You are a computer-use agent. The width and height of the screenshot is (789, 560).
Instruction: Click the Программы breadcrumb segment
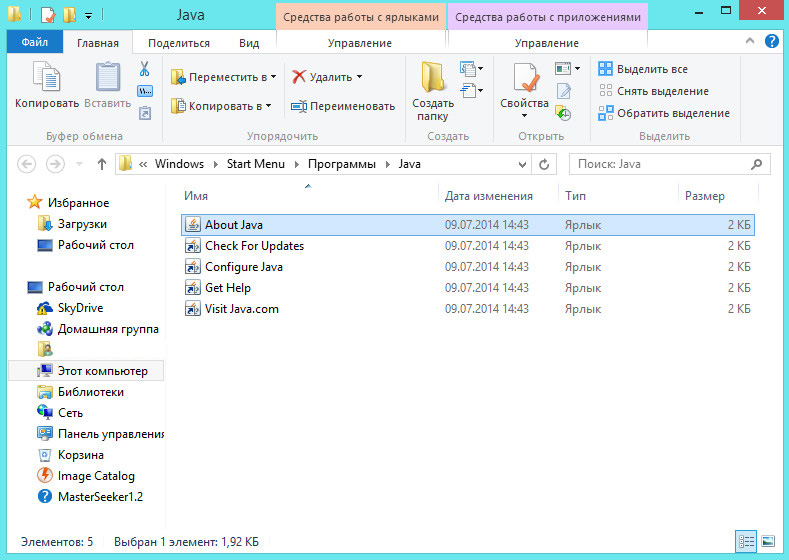342,164
